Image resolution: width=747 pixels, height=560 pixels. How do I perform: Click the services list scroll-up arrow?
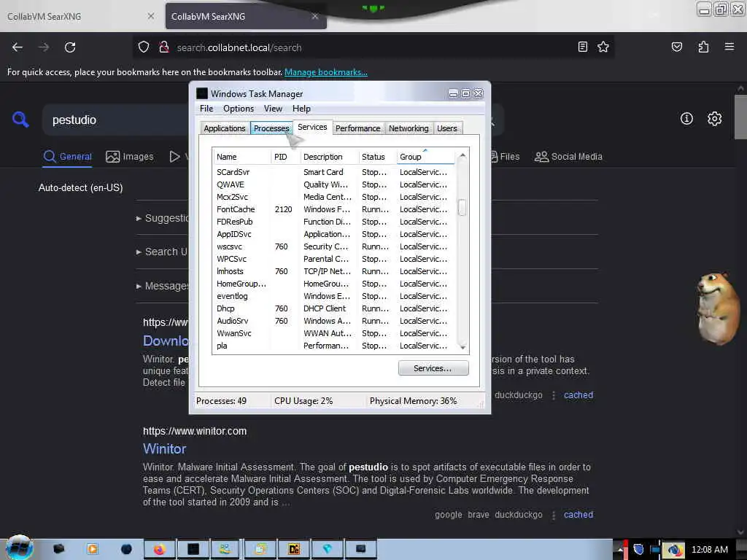pos(462,156)
